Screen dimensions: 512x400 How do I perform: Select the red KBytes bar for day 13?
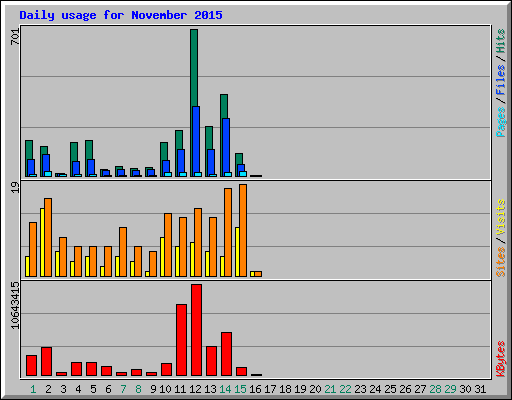pyautogui.click(x=211, y=361)
